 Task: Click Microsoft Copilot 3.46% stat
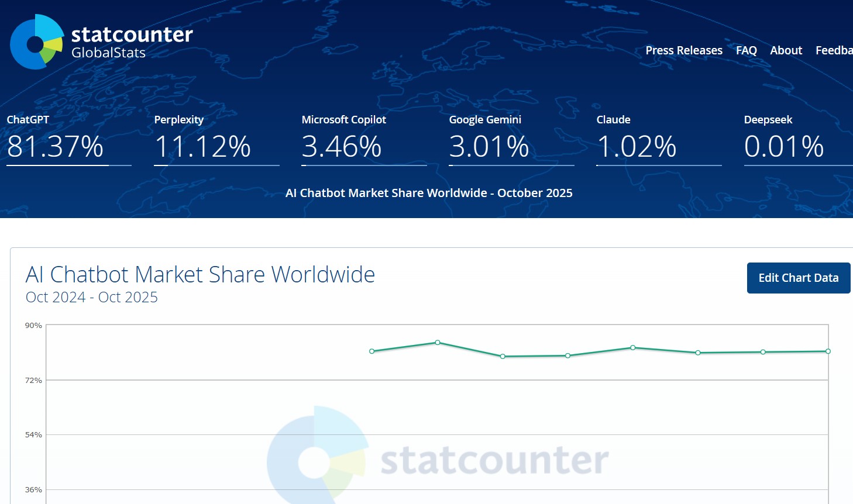pos(342,146)
